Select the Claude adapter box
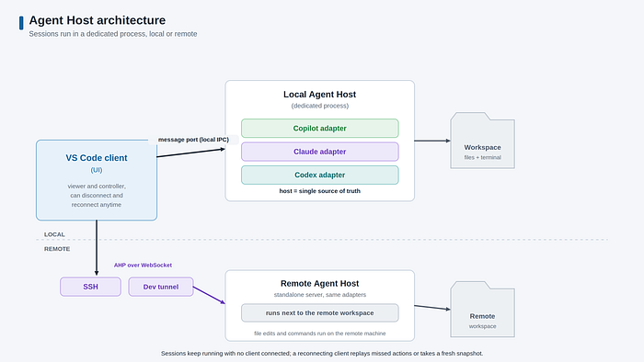Viewport: 644px width, 362px height. [319, 152]
